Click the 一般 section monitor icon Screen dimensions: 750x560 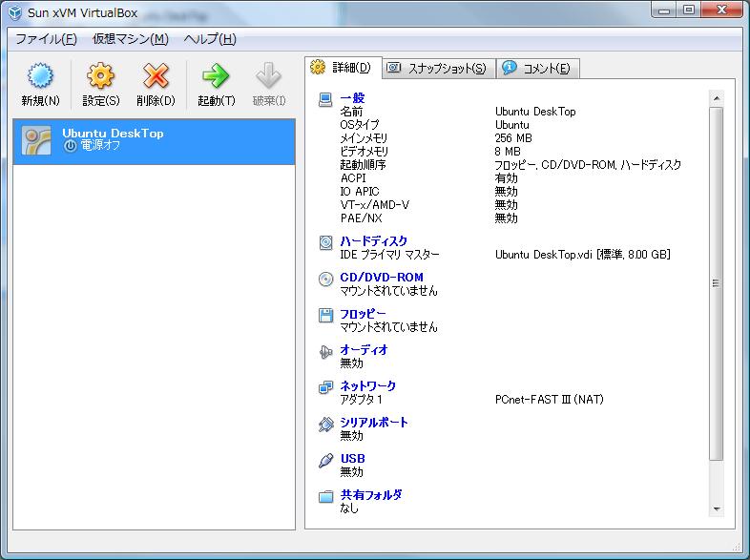(x=325, y=99)
